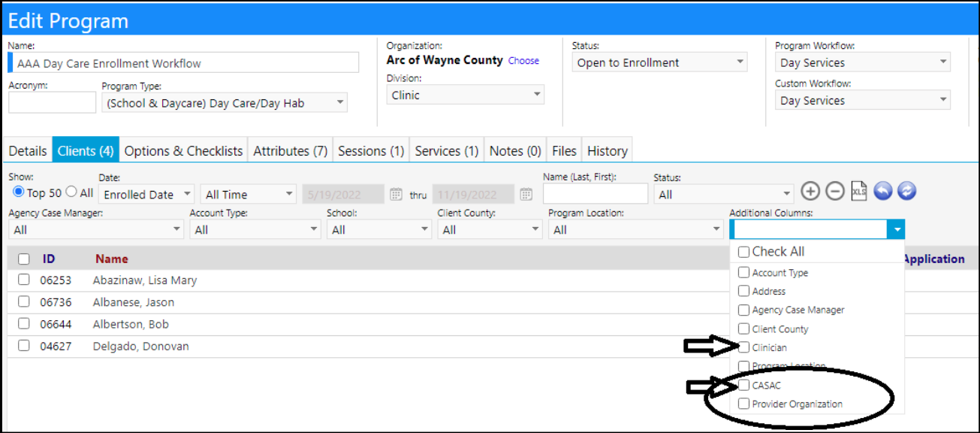The image size is (980, 433).
Task: Click client name Albanese, Jason
Action: [x=134, y=302]
